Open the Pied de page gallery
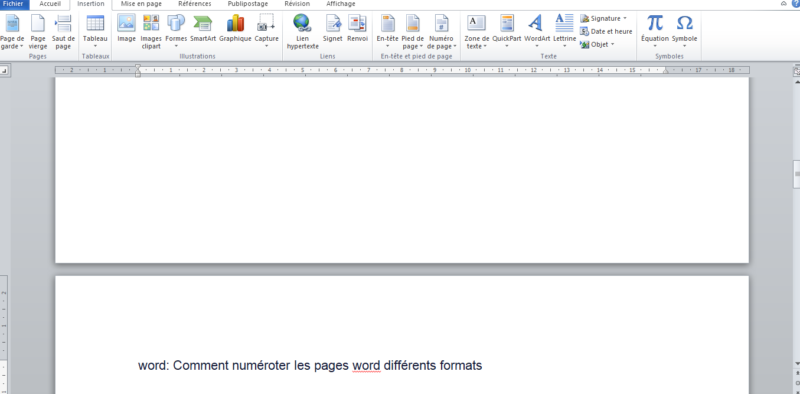The height and width of the screenshot is (394, 800). [x=413, y=32]
